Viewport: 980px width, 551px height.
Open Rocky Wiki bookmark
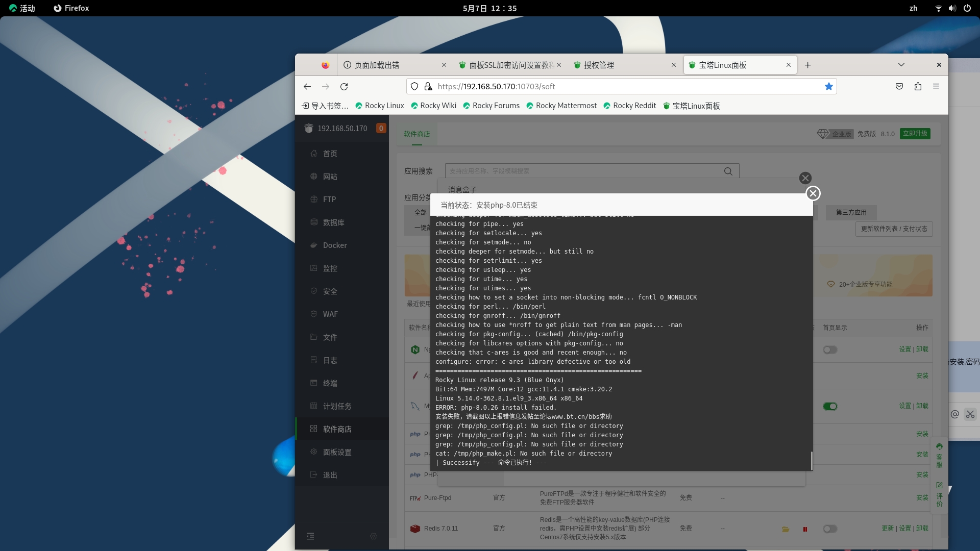pyautogui.click(x=433, y=106)
